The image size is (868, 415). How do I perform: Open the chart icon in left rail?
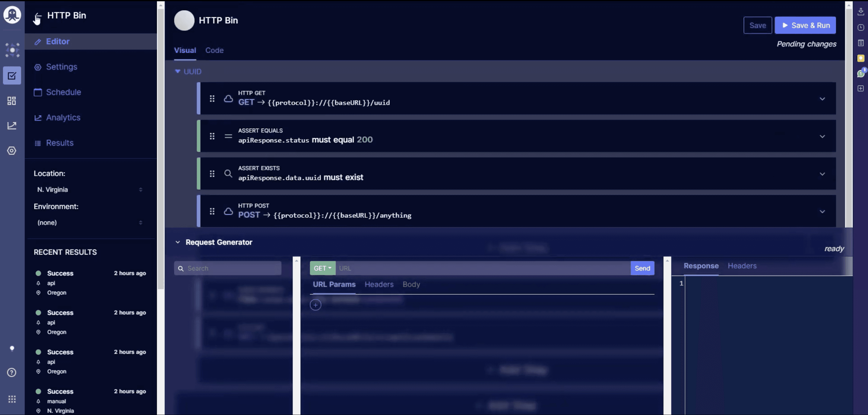12,126
